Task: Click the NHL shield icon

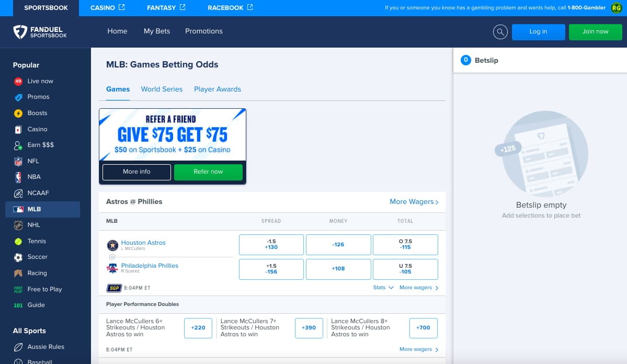Action: tap(18, 225)
